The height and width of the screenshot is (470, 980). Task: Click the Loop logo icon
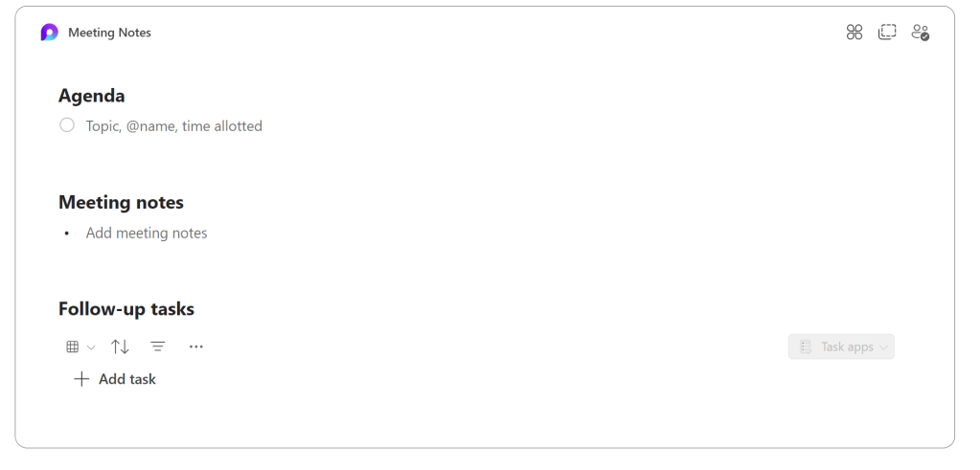[49, 33]
